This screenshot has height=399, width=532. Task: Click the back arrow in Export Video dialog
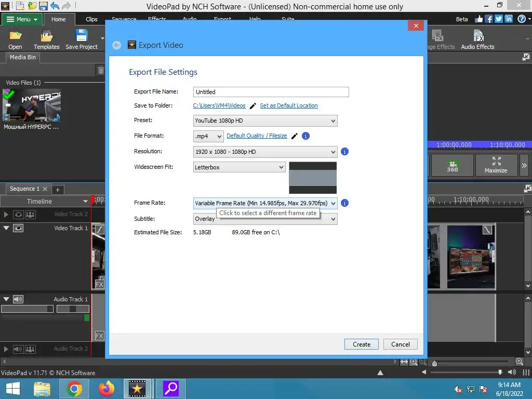tap(117, 45)
